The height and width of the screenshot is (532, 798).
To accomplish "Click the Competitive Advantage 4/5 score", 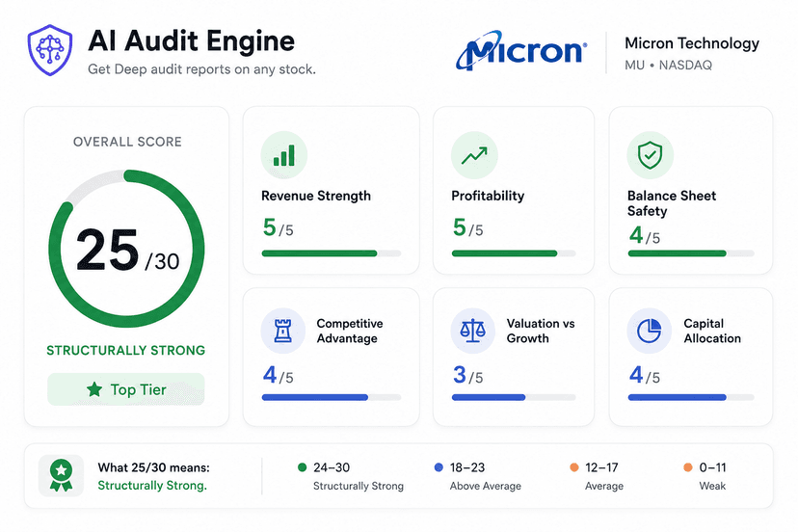I will (x=279, y=375).
